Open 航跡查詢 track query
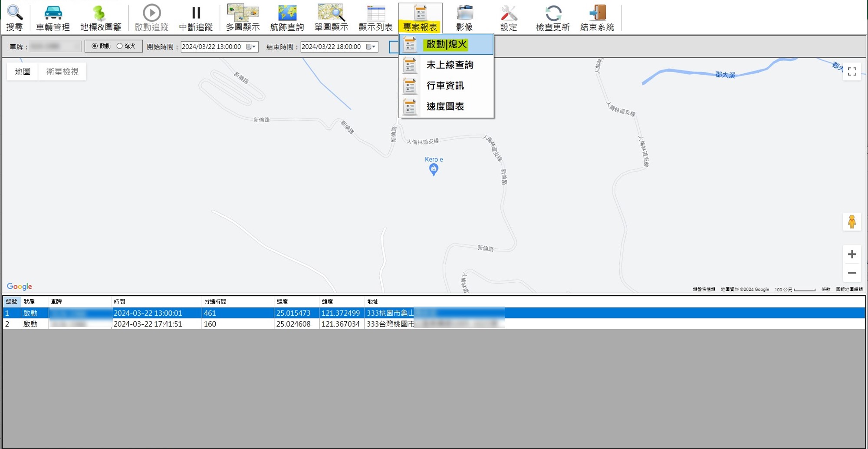The width and height of the screenshot is (868, 449). [x=287, y=18]
